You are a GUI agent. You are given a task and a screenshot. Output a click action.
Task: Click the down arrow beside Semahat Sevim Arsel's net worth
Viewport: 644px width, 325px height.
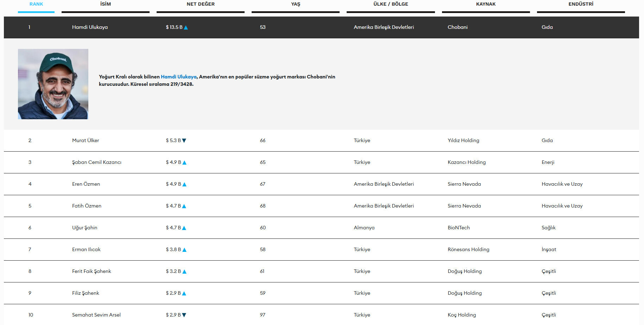coord(184,315)
